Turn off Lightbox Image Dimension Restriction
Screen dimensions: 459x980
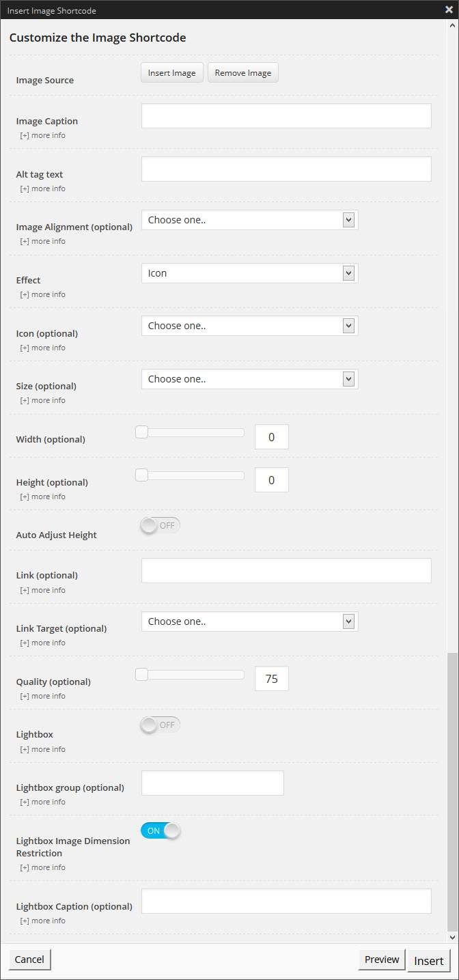161,830
